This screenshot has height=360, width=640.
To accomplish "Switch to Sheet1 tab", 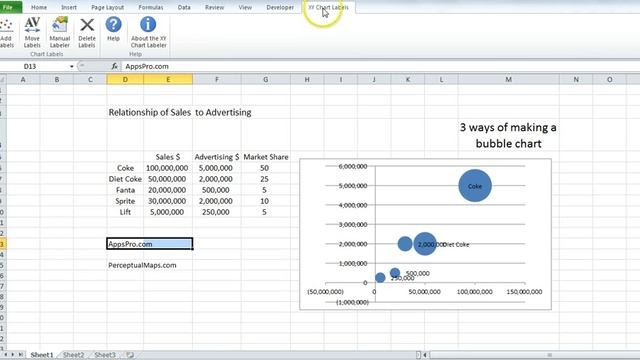I will coord(42,355).
